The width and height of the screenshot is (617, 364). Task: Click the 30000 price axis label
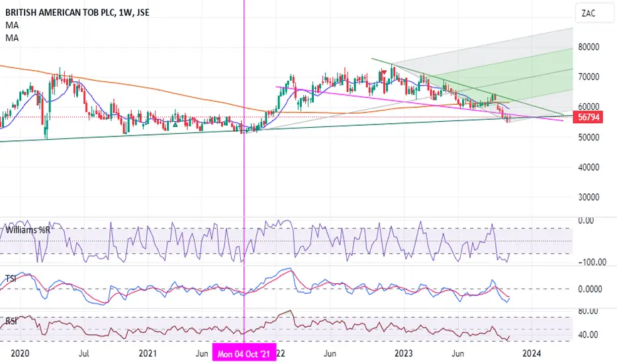[x=589, y=197]
